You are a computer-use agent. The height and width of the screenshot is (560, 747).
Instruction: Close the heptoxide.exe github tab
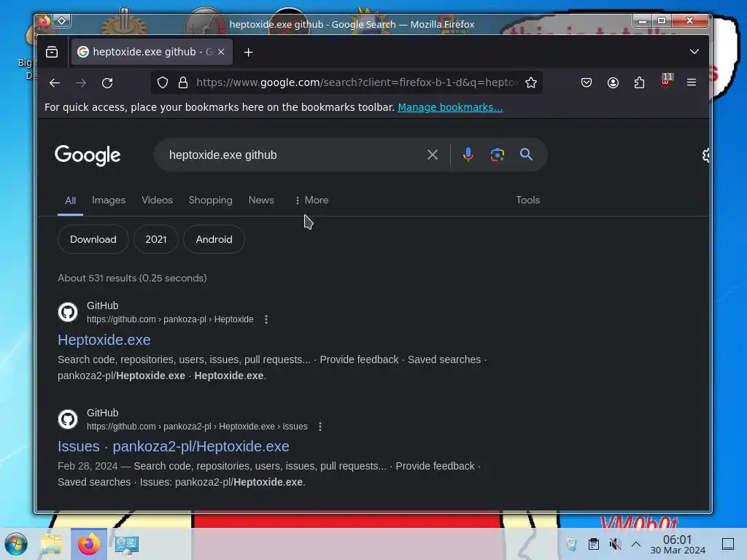[x=221, y=52]
